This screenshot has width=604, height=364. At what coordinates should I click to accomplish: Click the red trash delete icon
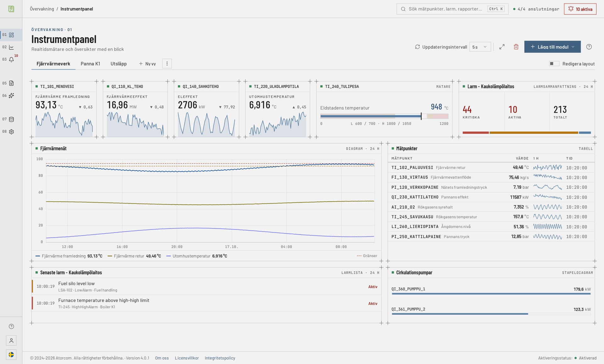click(516, 47)
